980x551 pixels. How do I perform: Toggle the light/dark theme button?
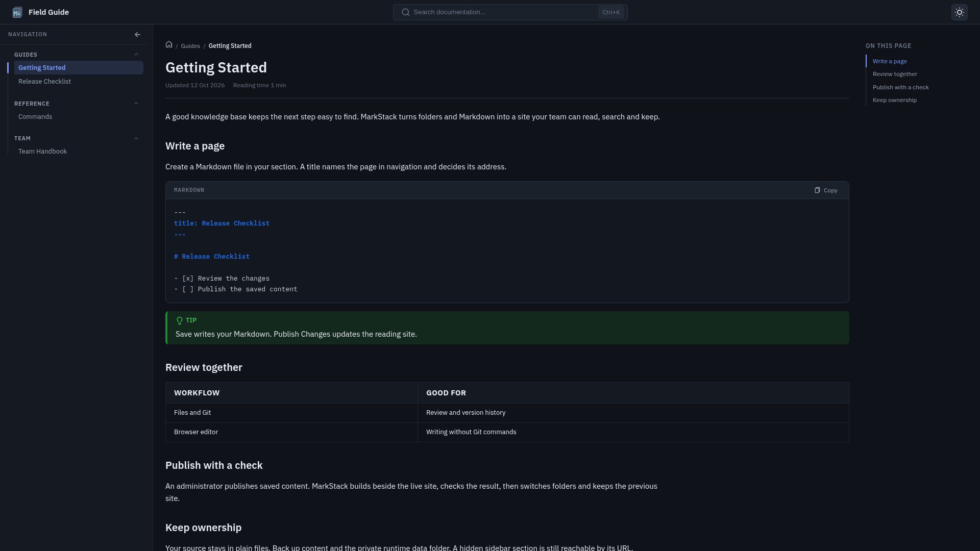pos(960,12)
